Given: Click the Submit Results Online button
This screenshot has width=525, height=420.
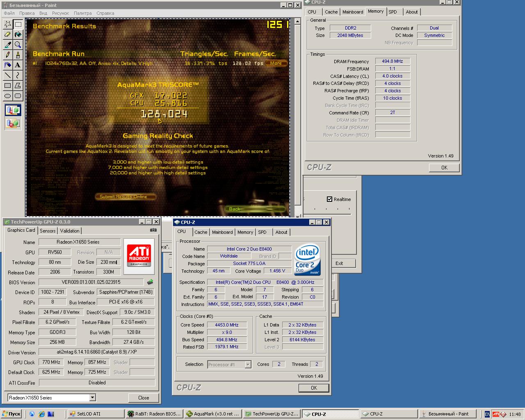Looking at the screenshot, I should pos(125,197).
